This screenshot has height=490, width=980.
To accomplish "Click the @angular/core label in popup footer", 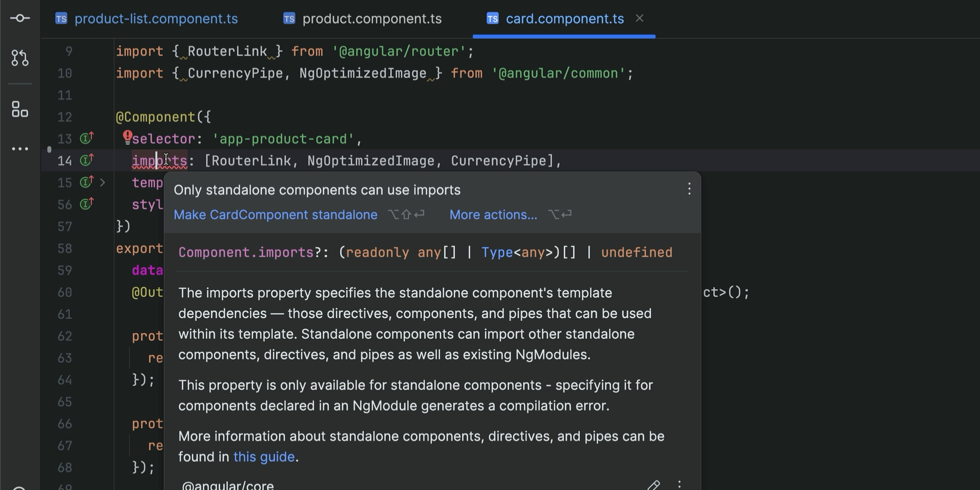I will [x=228, y=485].
